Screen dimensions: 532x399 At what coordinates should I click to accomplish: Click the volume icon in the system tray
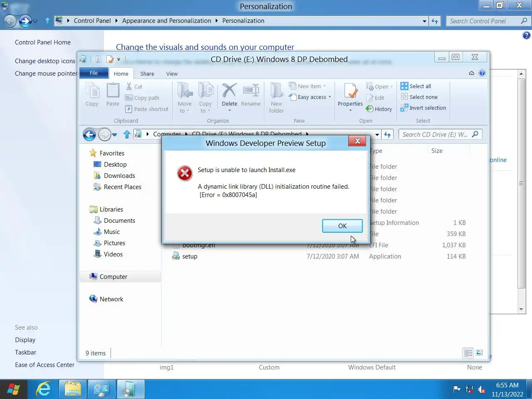[x=481, y=389]
